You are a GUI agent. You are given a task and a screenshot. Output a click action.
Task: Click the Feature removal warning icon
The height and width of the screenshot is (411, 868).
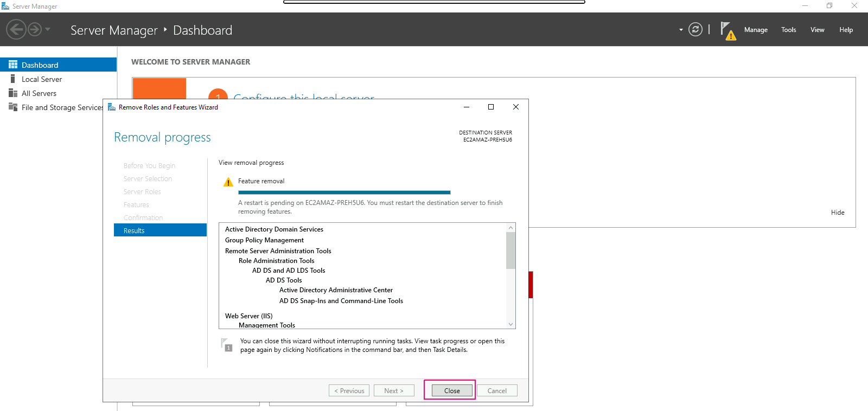pyautogui.click(x=228, y=182)
